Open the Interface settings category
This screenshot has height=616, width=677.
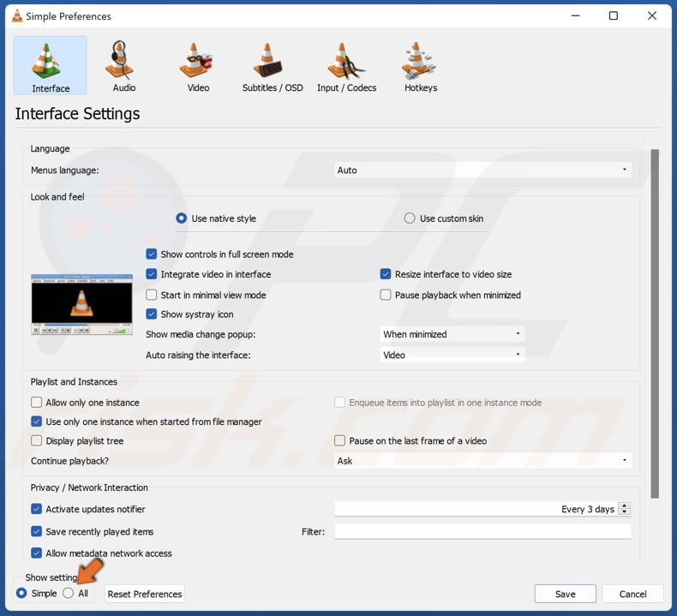click(50, 66)
